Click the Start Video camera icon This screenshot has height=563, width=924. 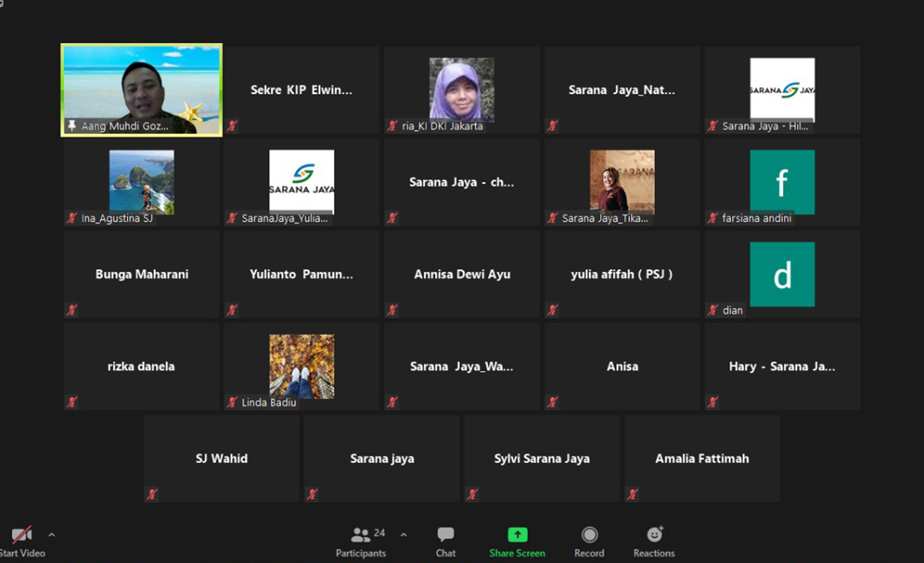point(21,535)
